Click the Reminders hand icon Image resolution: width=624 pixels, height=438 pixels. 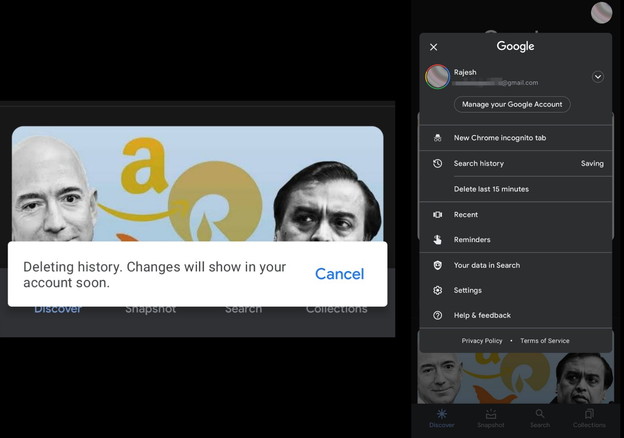click(x=437, y=240)
